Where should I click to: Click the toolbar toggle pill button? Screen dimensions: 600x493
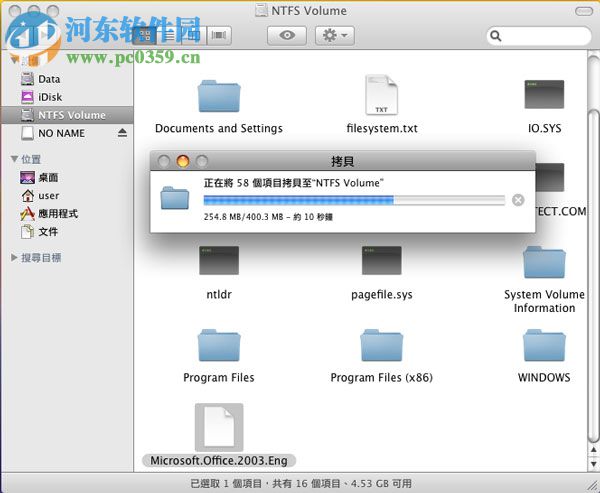(x=584, y=11)
